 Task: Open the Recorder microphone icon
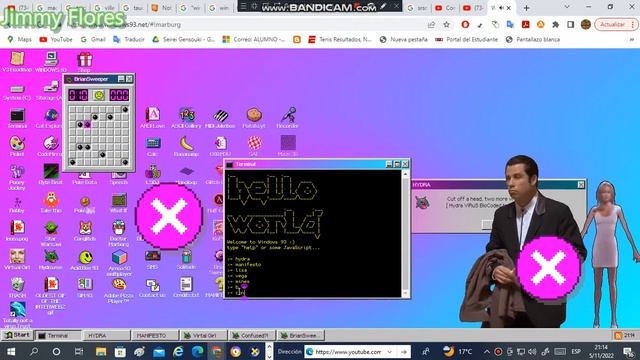pyautogui.click(x=288, y=118)
